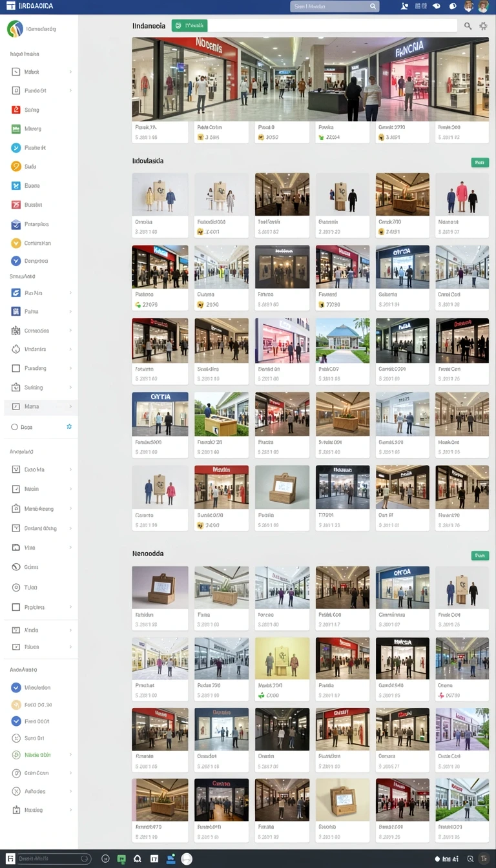Expand the Manteg row chevron
Screen dimensions: 496x868
click(70, 810)
